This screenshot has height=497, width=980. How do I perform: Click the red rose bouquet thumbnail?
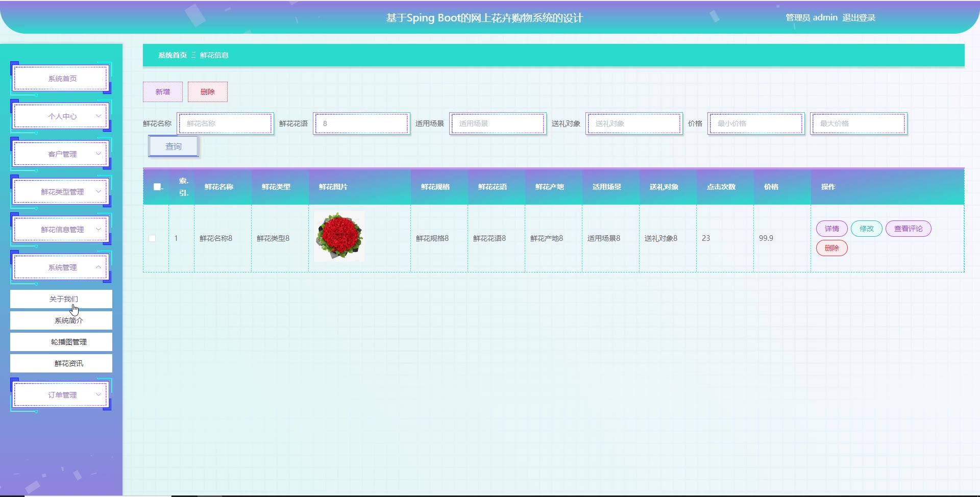pyautogui.click(x=339, y=237)
